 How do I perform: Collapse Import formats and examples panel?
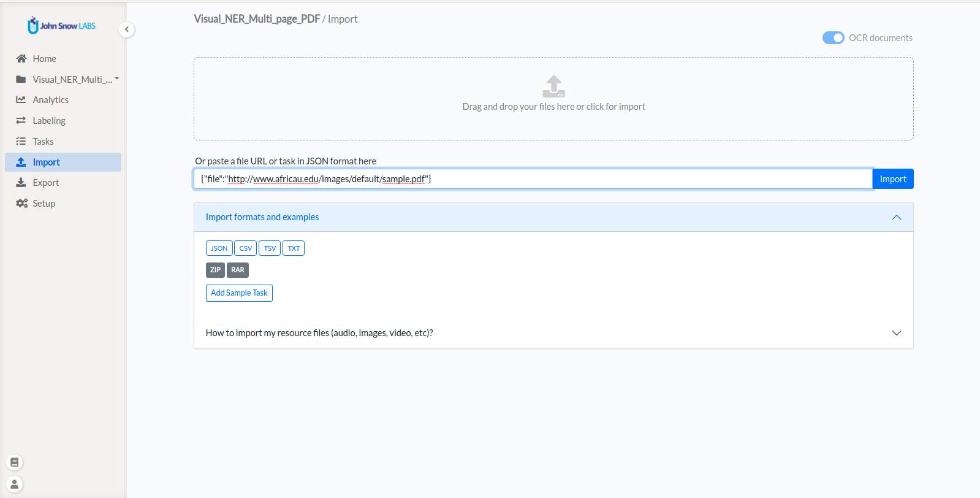tap(896, 217)
